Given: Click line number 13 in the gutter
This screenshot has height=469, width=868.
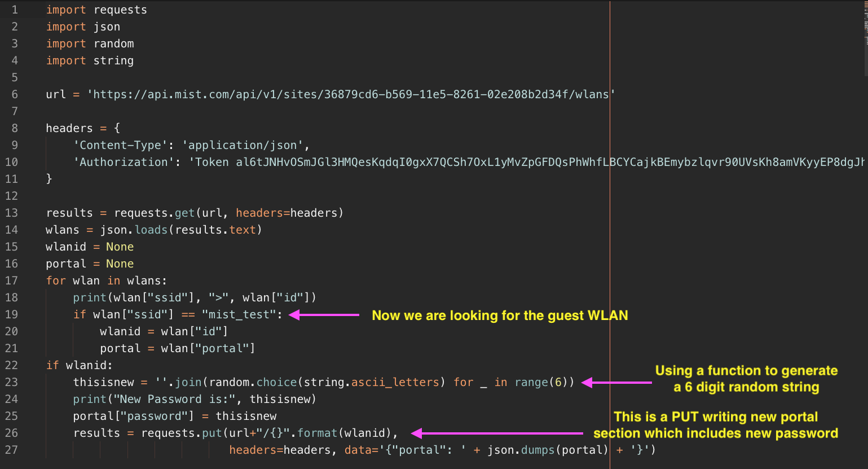Looking at the screenshot, I should (12, 213).
